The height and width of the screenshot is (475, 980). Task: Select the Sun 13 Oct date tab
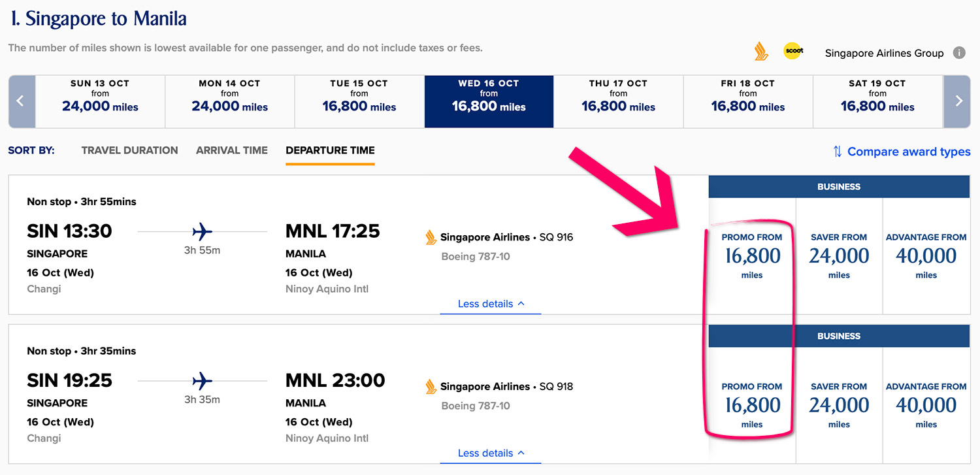(100, 101)
